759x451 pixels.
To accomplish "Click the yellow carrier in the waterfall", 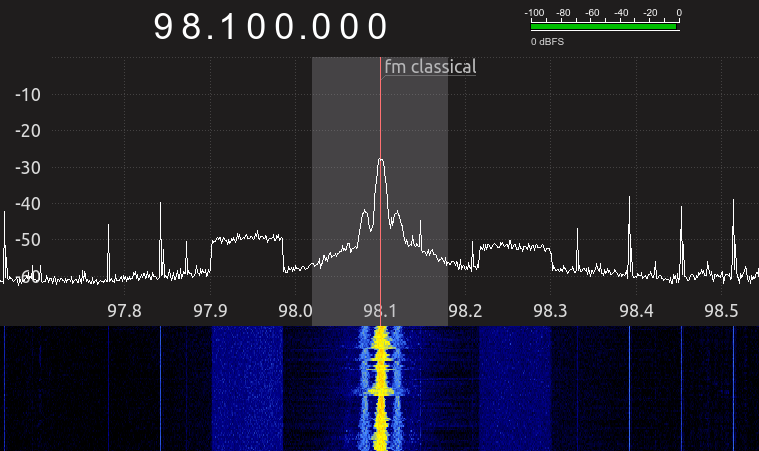I will pyautogui.click(x=380, y=390).
